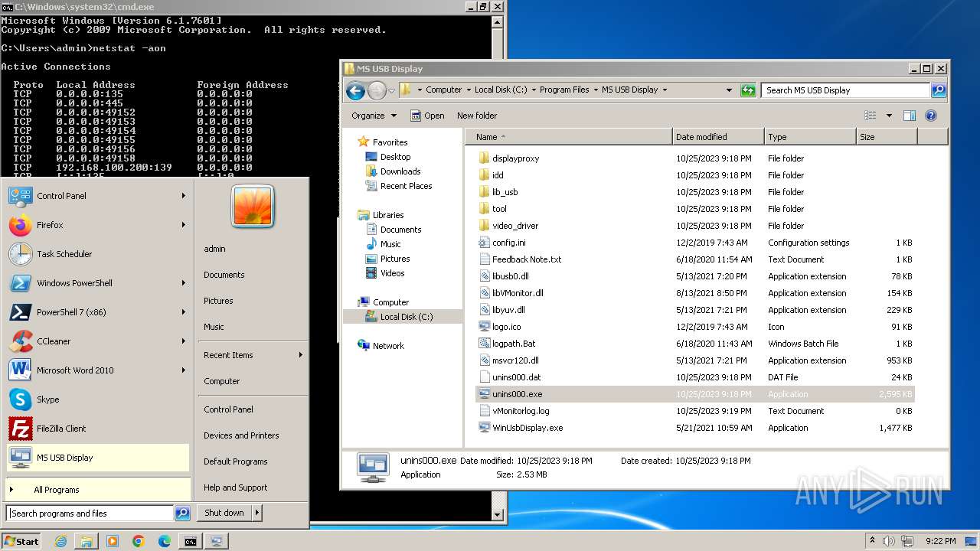The width and height of the screenshot is (980, 551).
Task: Sort files by Name column
Action: tap(569, 137)
